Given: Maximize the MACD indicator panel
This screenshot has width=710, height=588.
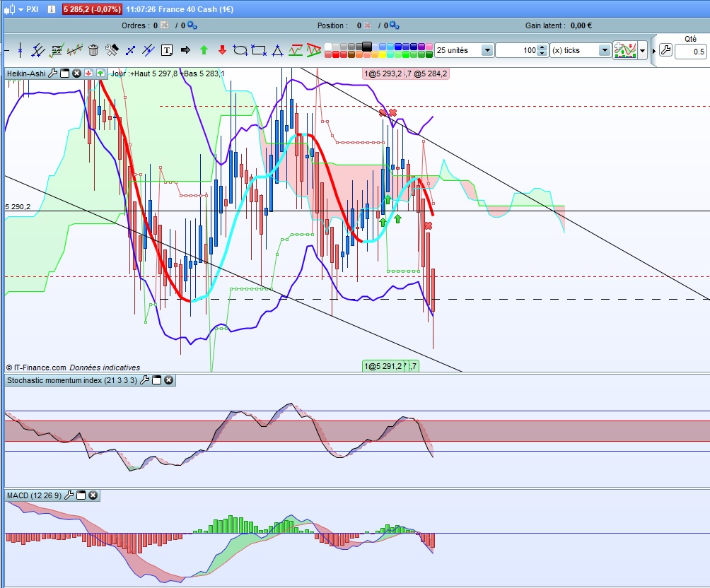Looking at the screenshot, I should tap(81, 495).
